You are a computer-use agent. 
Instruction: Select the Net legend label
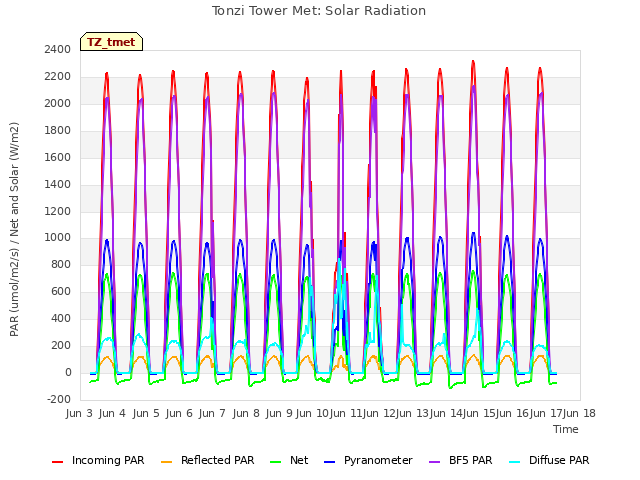pos(299,460)
